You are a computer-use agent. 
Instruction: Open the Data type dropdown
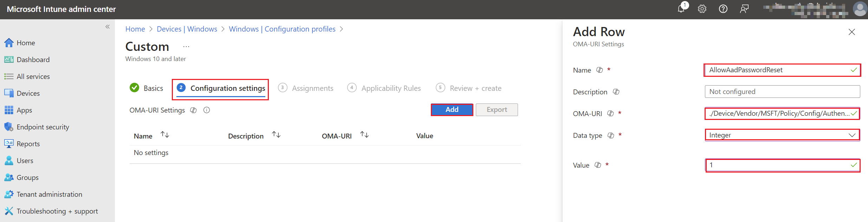coord(783,135)
